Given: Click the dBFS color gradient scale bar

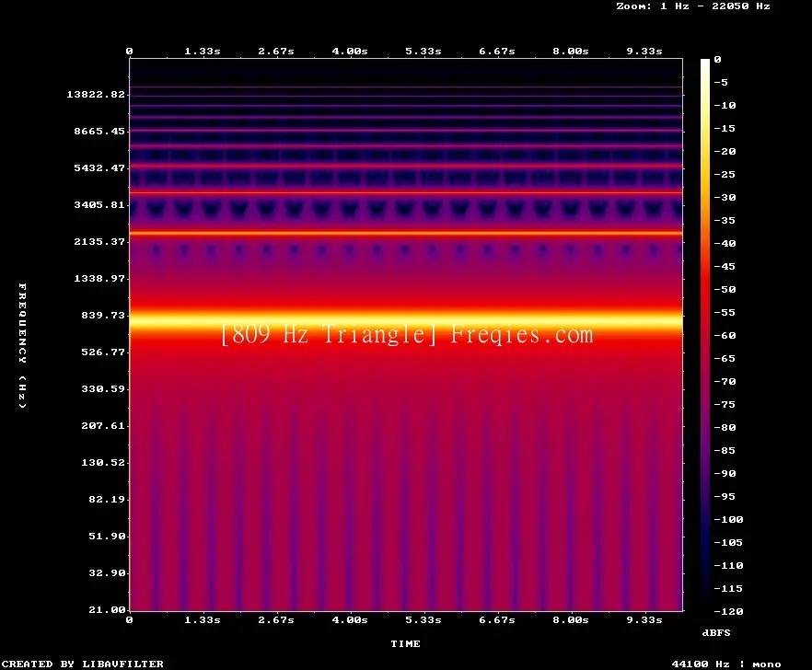Looking at the screenshot, I should (705, 335).
